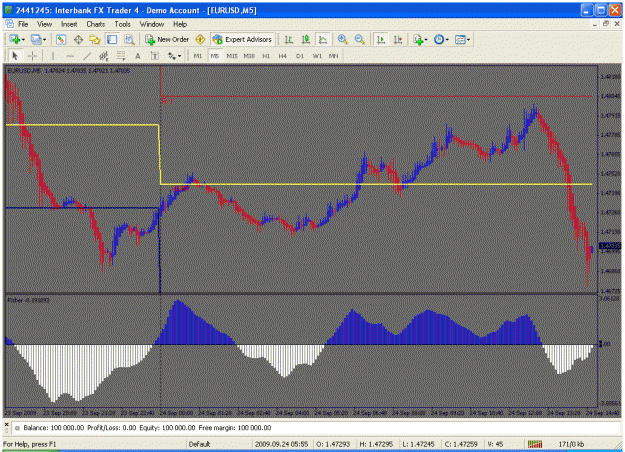Select the crosshair tool
The height and width of the screenshot is (452, 625).
[x=32, y=56]
